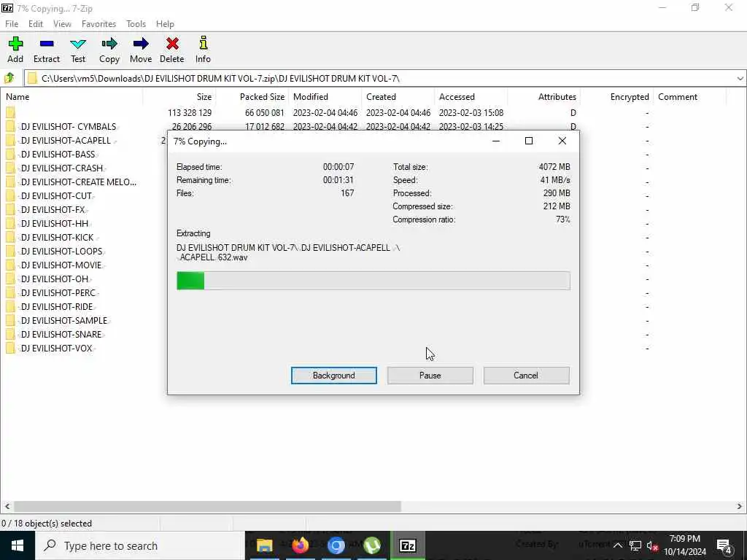Open File Explorer from the taskbar
Viewport: 747px width, 560px height.
(x=264, y=545)
